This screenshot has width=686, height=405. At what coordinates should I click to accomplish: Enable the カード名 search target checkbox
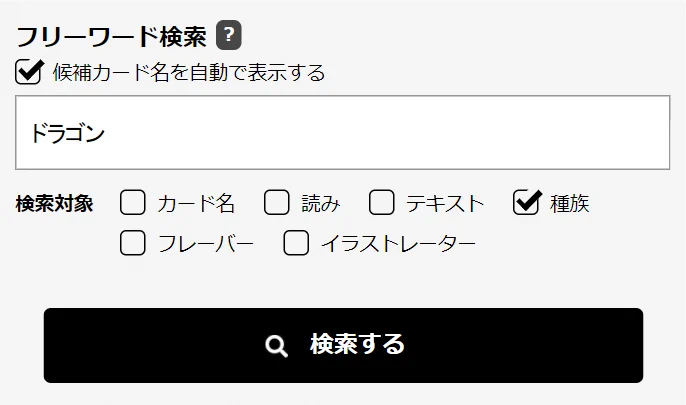pyautogui.click(x=133, y=202)
